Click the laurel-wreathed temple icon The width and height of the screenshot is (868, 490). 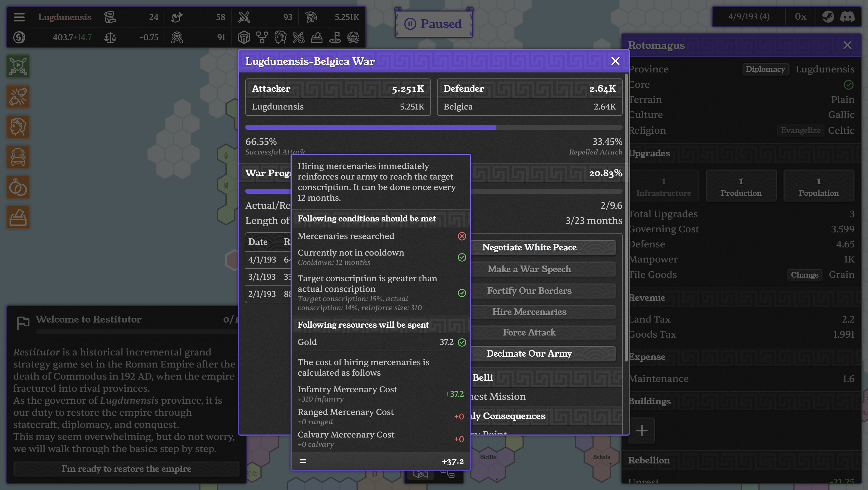click(x=353, y=37)
